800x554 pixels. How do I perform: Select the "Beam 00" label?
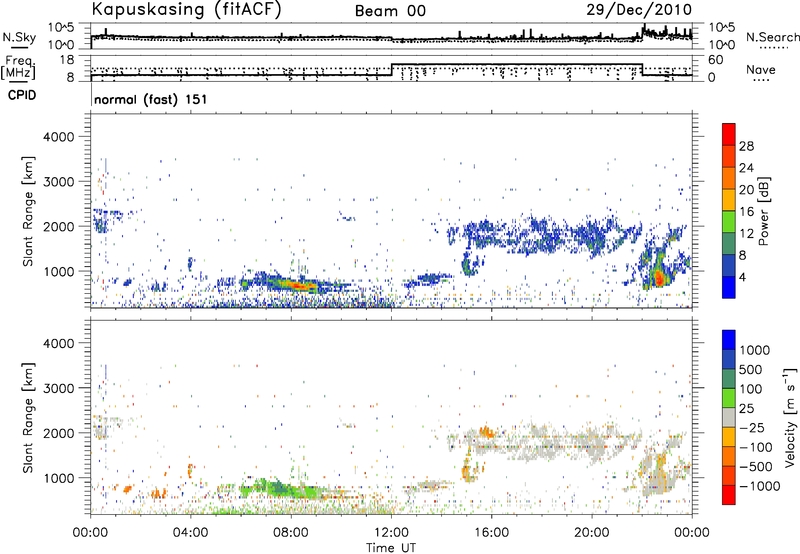click(x=390, y=11)
